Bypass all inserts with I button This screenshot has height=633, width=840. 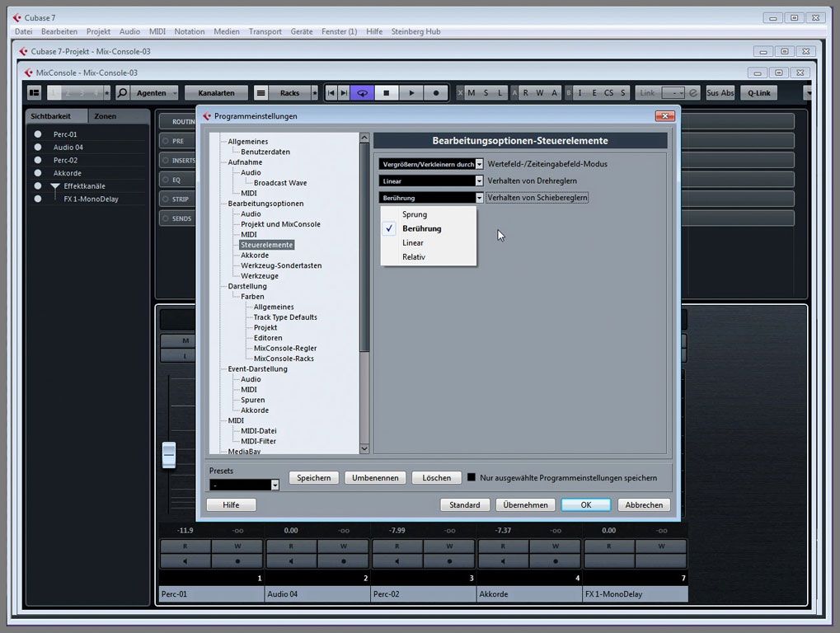pos(580,92)
